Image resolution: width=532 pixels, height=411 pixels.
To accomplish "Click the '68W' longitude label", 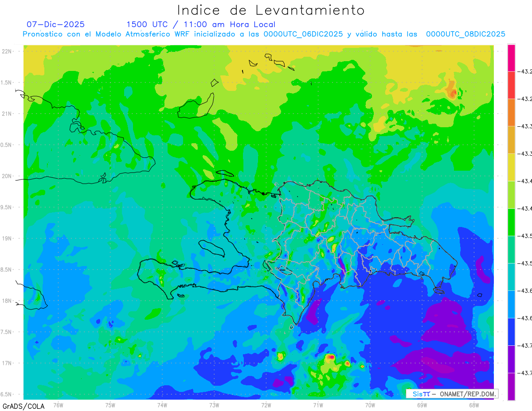I will [x=474, y=405].
